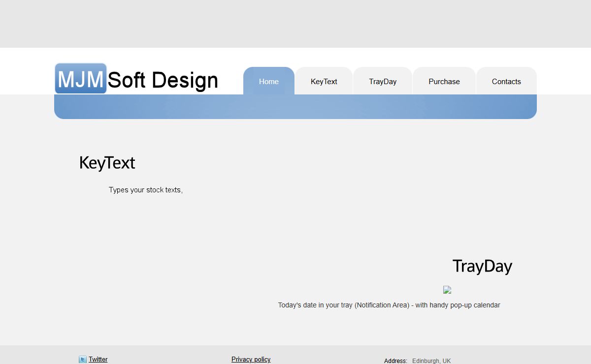This screenshot has width=591, height=364.
Task: Select the Contacts navigation tab
Action: [x=506, y=81]
